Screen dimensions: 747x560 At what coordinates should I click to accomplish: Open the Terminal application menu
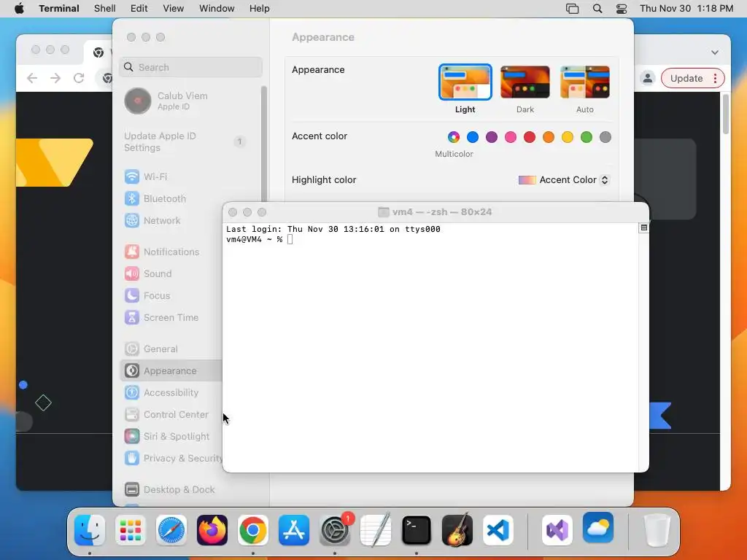tap(59, 9)
